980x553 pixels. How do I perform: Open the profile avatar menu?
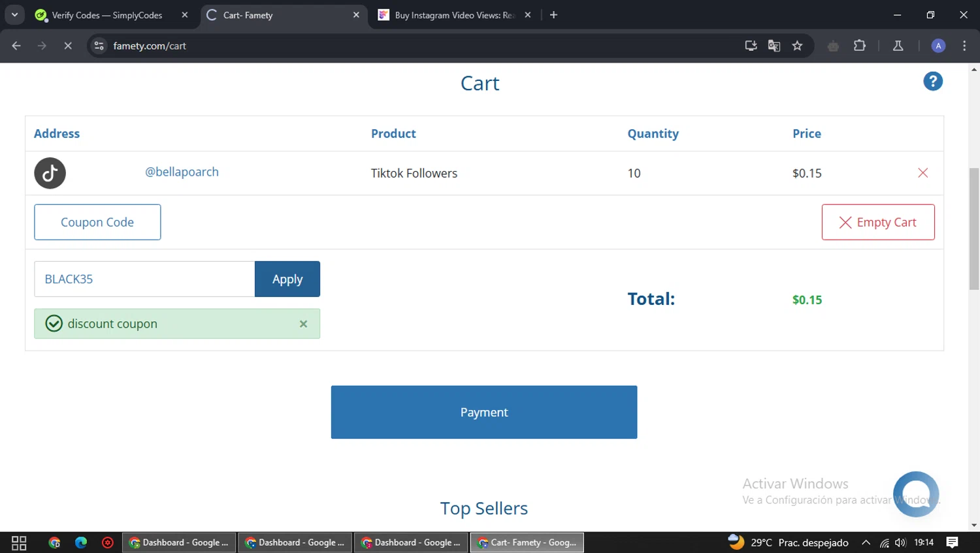[x=938, y=46]
